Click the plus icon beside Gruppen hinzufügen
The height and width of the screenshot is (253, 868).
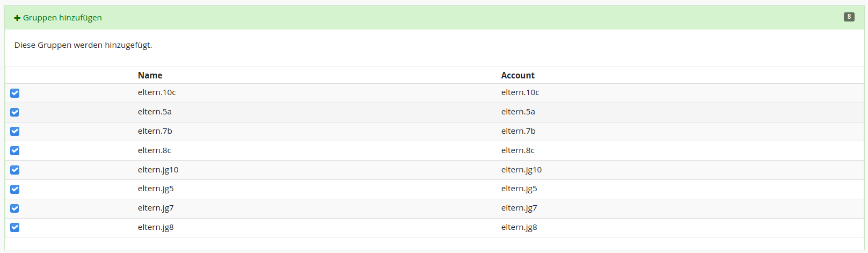click(17, 18)
